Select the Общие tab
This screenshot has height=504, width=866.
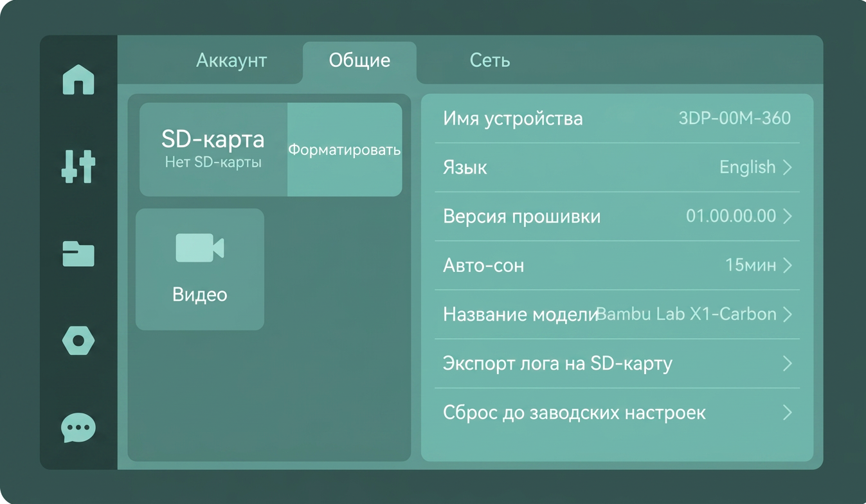point(359,60)
